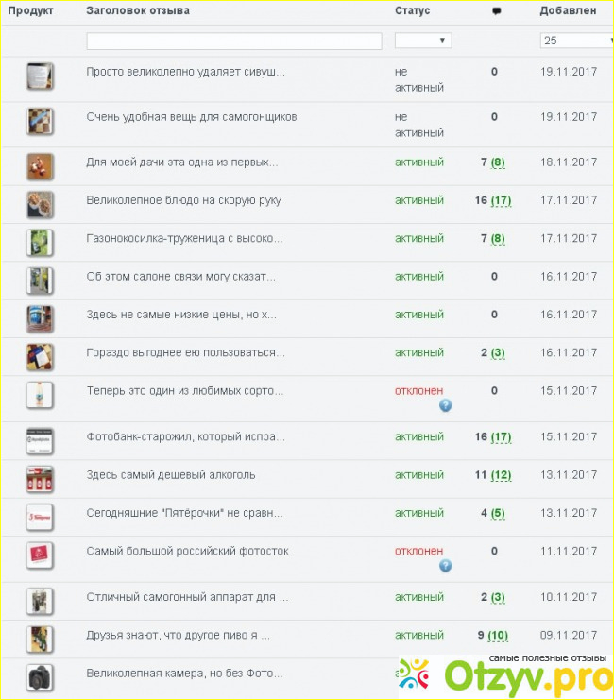
Task: Open product thumbnail for 'Просто великолепно удаляет' review
Action: point(40,76)
